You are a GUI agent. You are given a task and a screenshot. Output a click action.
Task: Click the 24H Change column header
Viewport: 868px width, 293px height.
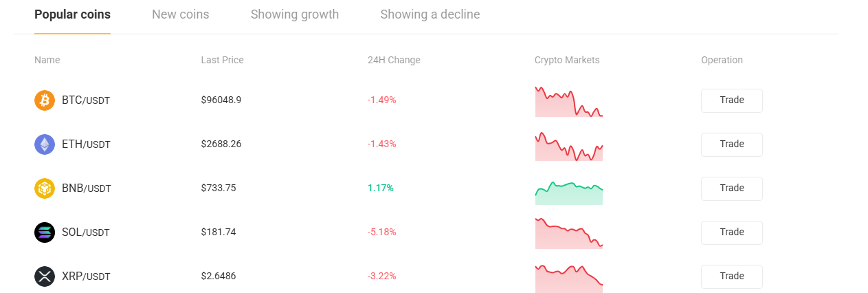(394, 60)
